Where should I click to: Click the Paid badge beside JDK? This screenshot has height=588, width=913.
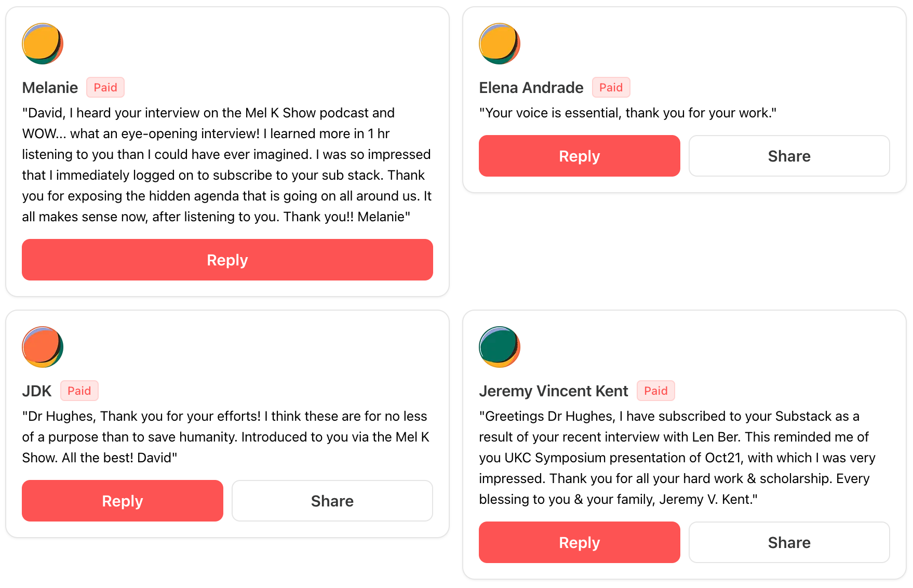pos(79,391)
